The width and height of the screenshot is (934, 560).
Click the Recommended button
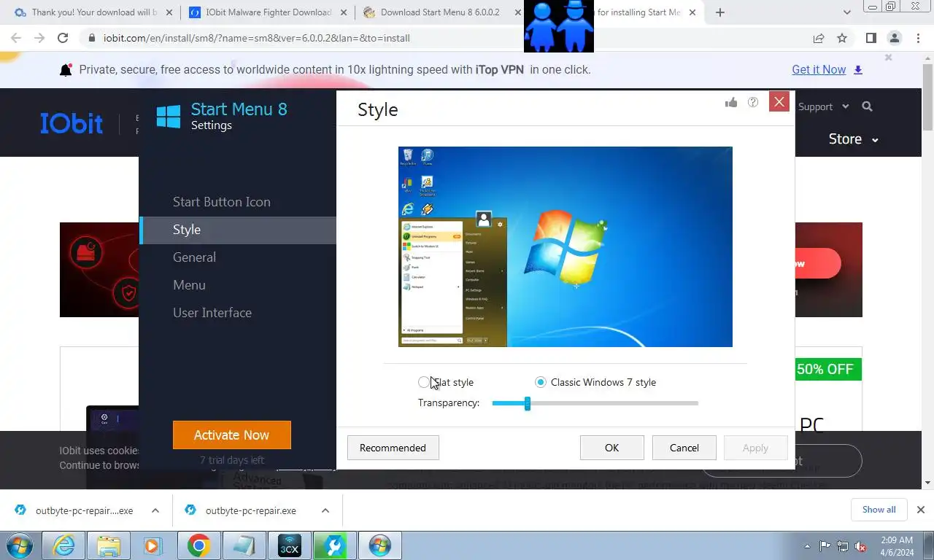point(393,448)
